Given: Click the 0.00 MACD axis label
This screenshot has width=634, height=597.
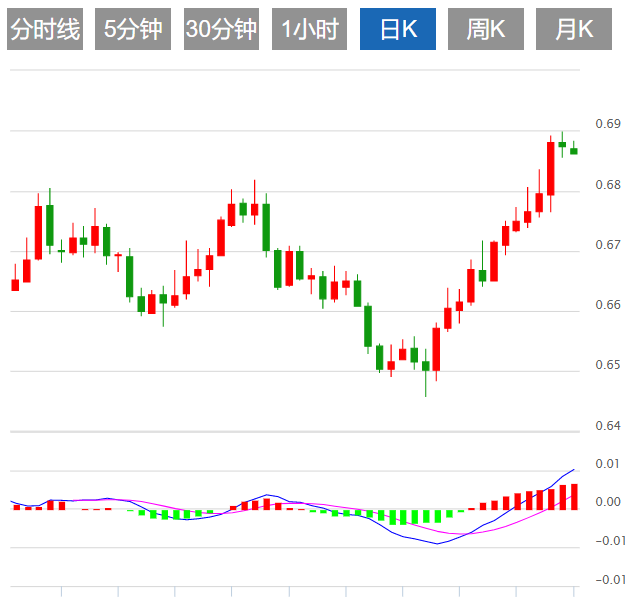Looking at the screenshot, I should [x=608, y=502].
